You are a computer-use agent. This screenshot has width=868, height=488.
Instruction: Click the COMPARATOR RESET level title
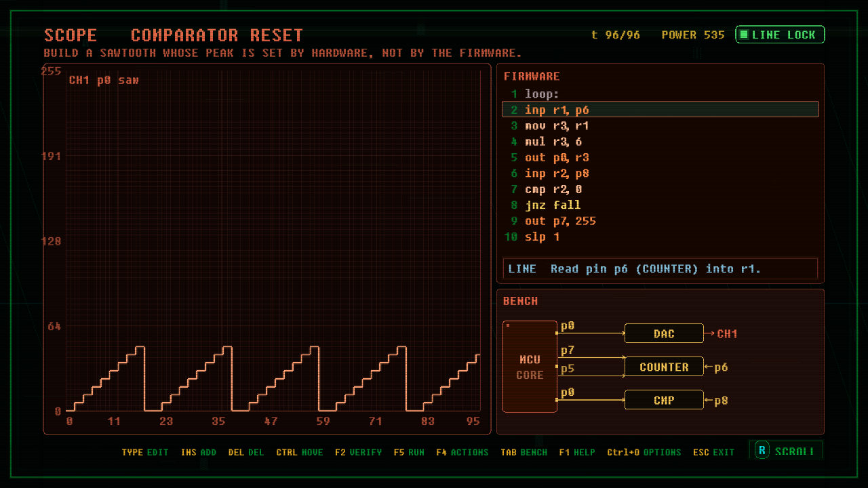click(217, 35)
